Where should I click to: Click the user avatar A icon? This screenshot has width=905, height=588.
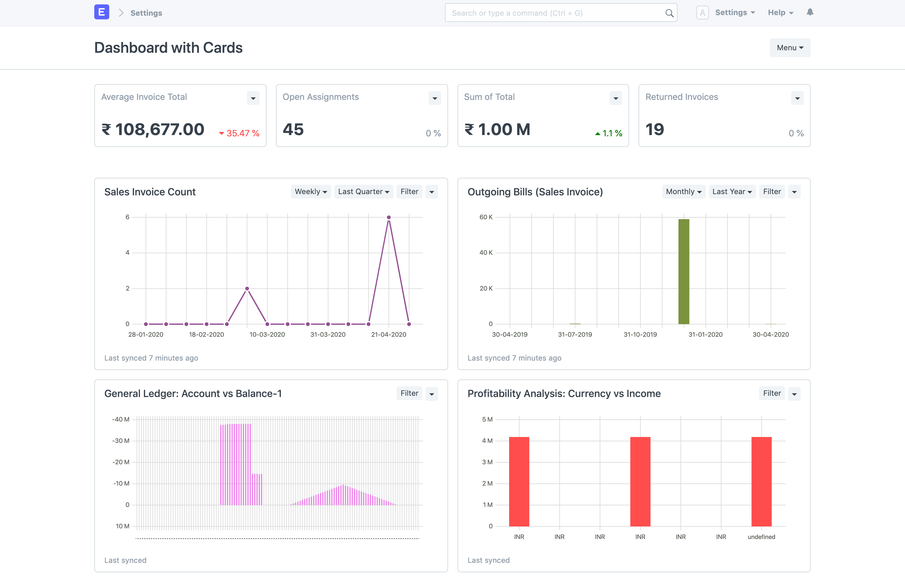pyautogui.click(x=702, y=13)
